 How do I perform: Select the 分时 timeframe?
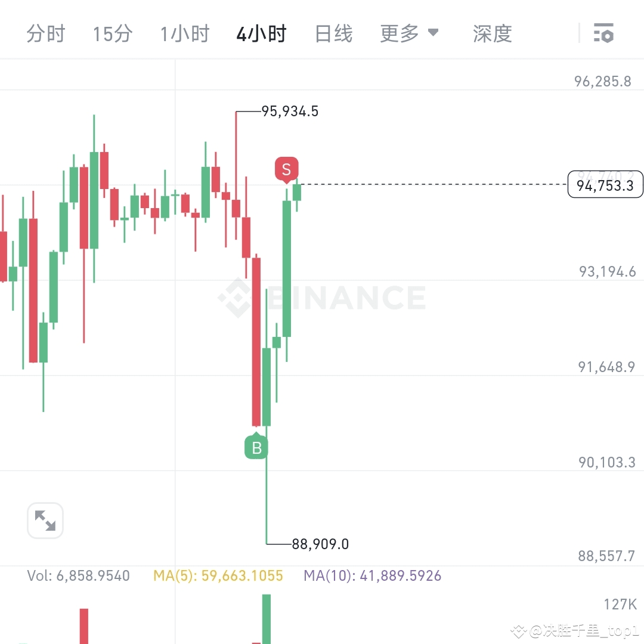46,33
